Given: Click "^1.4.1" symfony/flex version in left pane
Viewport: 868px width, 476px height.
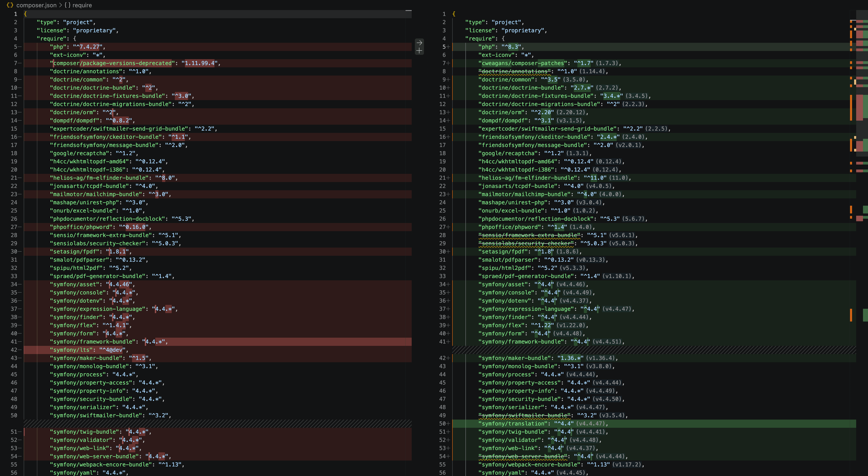Looking at the screenshot, I should pyautogui.click(x=116, y=326).
